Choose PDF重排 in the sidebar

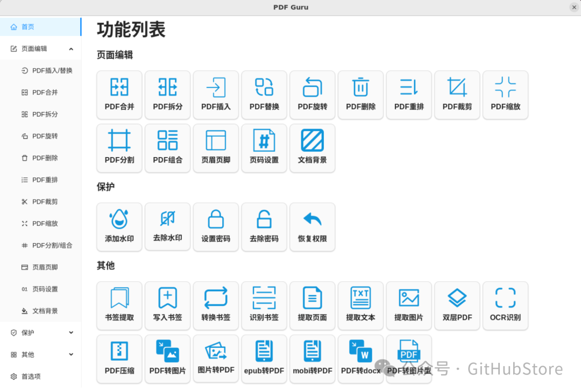tap(41, 180)
